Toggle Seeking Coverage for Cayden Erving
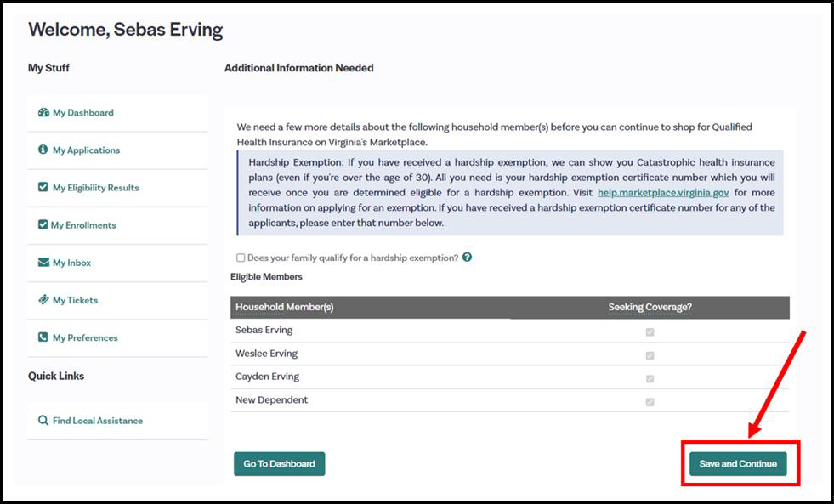Screen dimensions: 834x504 pos(650,379)
